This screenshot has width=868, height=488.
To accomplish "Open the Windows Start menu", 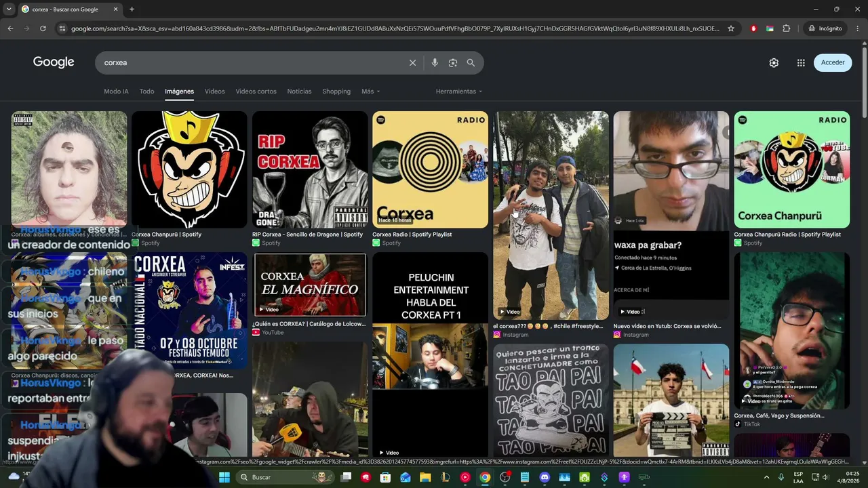I will (x=224, y=477).
